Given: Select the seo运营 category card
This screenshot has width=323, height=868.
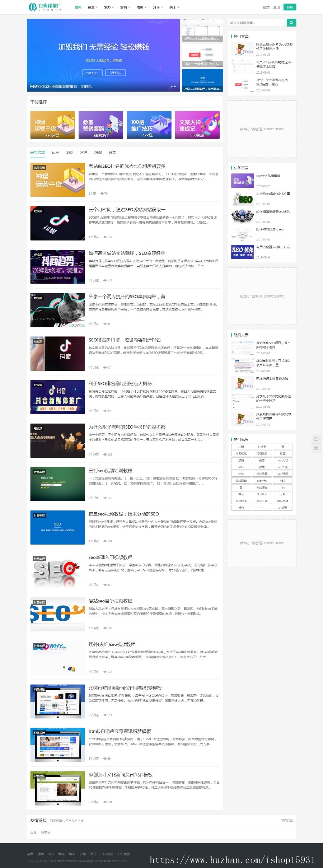Looking at the screenshot, I should point(52,125).
